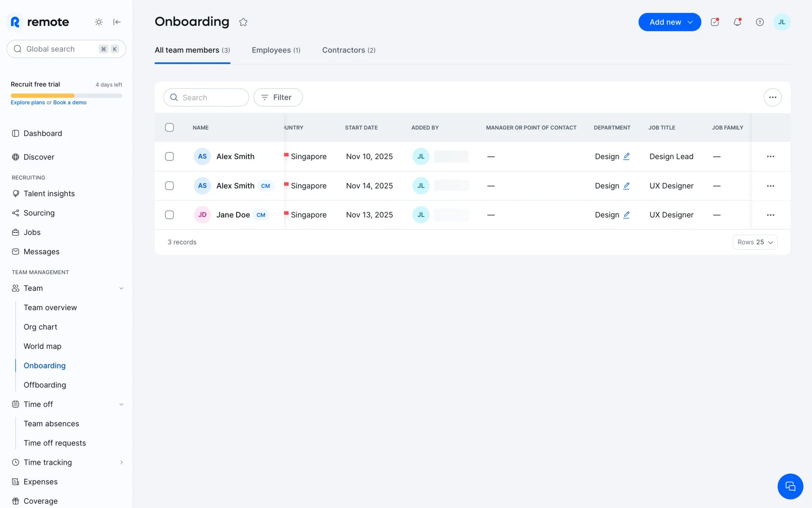
Task: Open the Add new dropdown button
Action: click(669, 22)
